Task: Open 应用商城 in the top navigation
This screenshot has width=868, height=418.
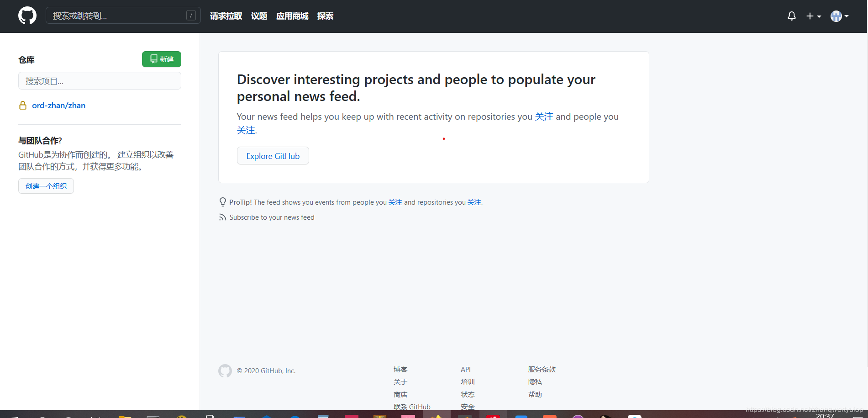Action: click(x=292, y=16)
